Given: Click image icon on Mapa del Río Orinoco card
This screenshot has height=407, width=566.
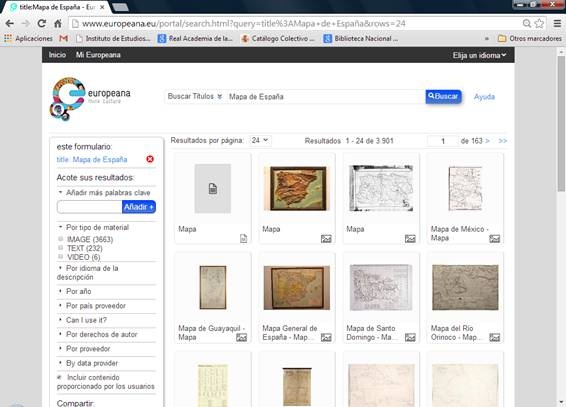Looking at the screenshot, I should pos(495,337).
